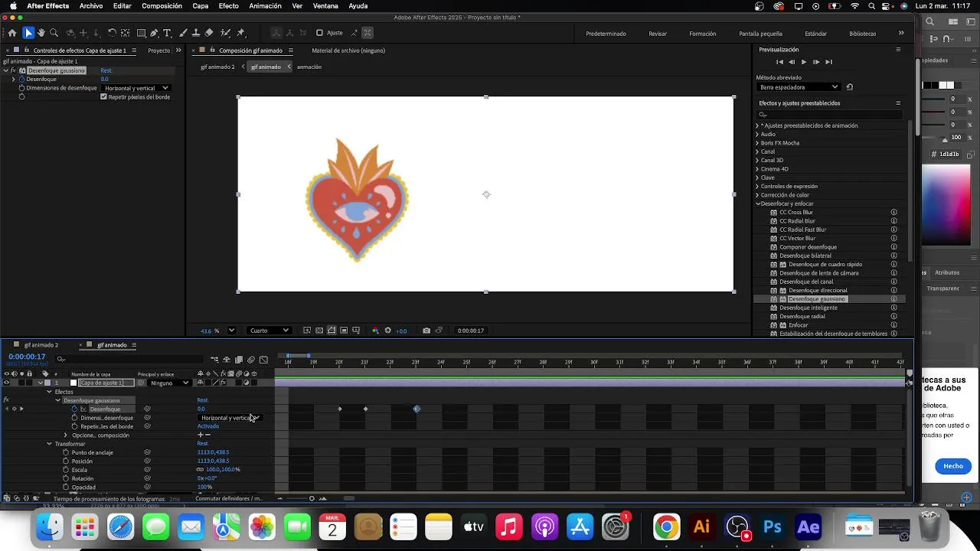Select the Pen tool
Image resolution: width=980 pixels, height=551 pixels.
click(154, 33)
